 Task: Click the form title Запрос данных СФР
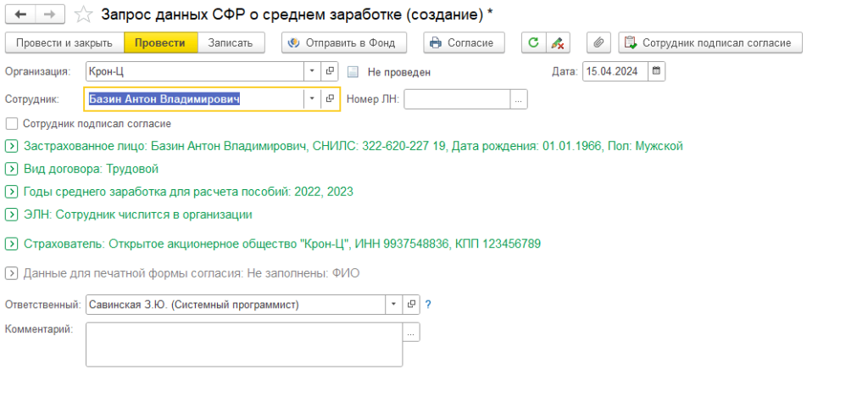[x=297, y=14]
